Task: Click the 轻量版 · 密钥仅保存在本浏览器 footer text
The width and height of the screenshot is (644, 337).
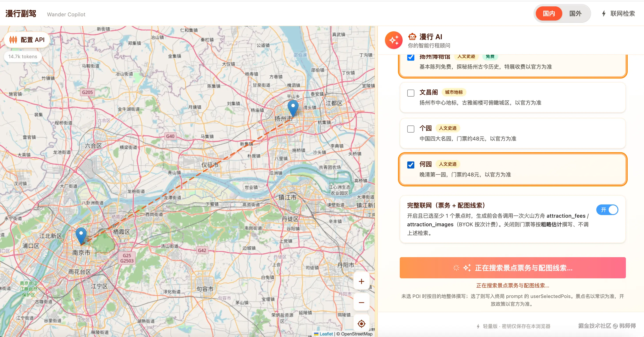Action: click(517, 326)
